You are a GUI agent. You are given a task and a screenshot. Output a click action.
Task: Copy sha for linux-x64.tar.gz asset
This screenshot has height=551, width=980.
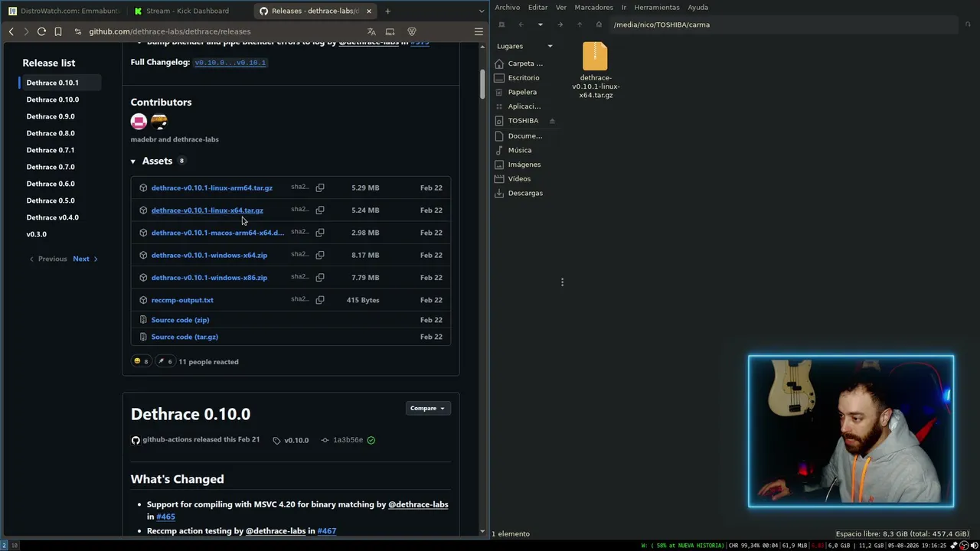(x=320, y=210)
